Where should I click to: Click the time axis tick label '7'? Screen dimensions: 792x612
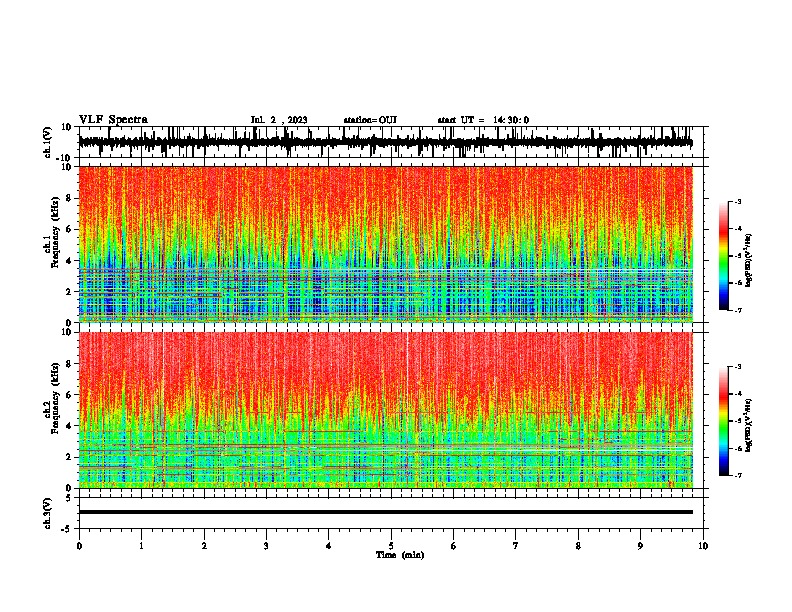click(516, 546)
